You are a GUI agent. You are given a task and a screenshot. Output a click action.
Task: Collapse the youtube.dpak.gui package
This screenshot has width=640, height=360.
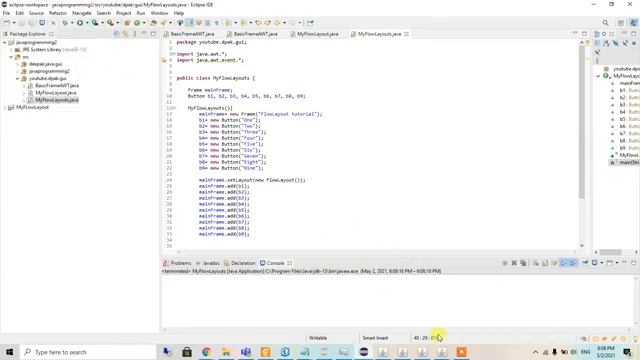[x=18, y=78]
